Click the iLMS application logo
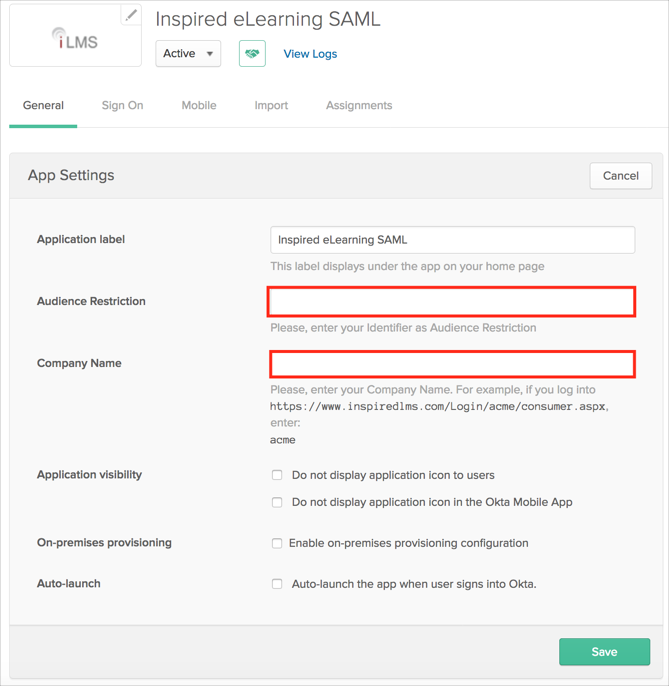Viewport: 669px width, 686px height. 76,38
